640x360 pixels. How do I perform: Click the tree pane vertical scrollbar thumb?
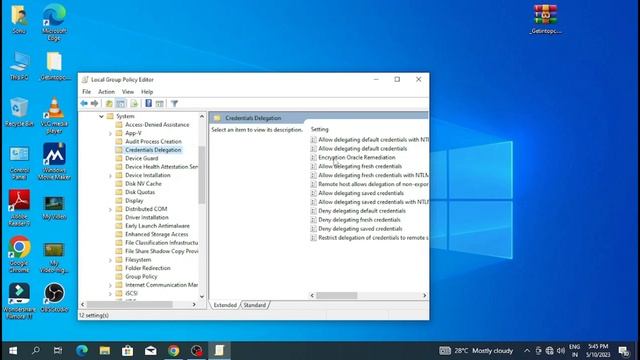coord(202,175)
